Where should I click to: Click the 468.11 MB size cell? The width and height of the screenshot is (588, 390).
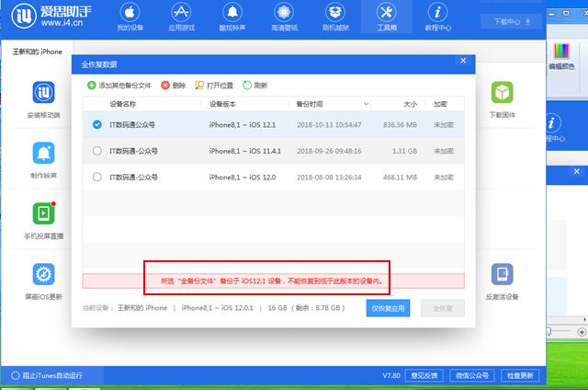pyautogui.click(x=400, y=177)
